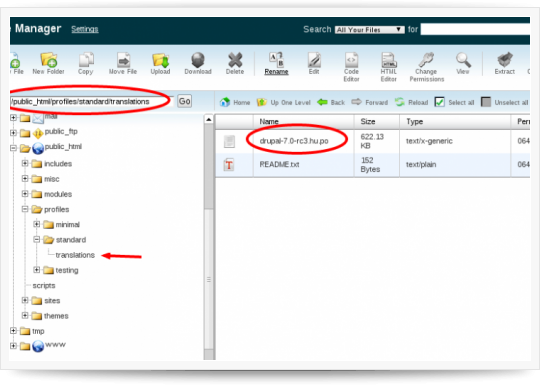Collapse the profiles folder node
The image size is (540, 385).
click(x=25, y=209)
